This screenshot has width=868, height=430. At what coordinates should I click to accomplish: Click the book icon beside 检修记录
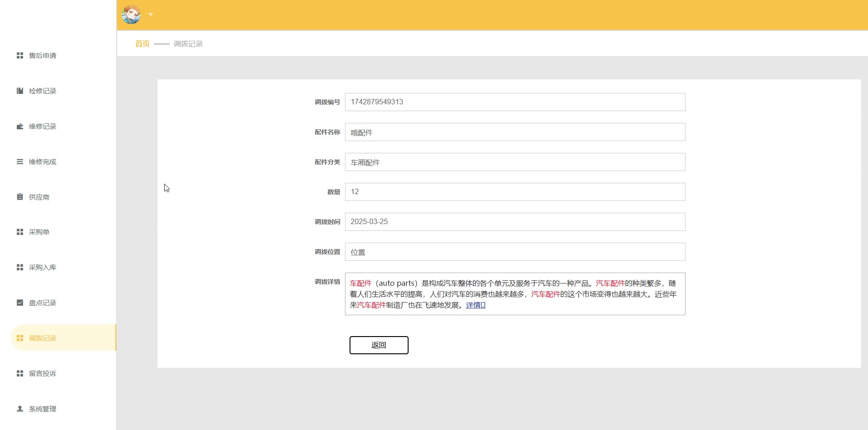(20, 91)
